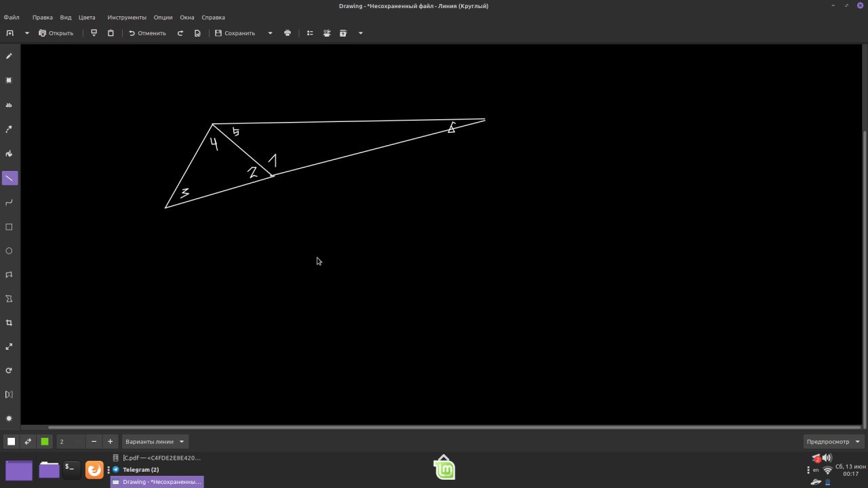This screenshot has width=868, height=488.
Task: Select the Circle shape tool
Action: [x=9, y=251]
